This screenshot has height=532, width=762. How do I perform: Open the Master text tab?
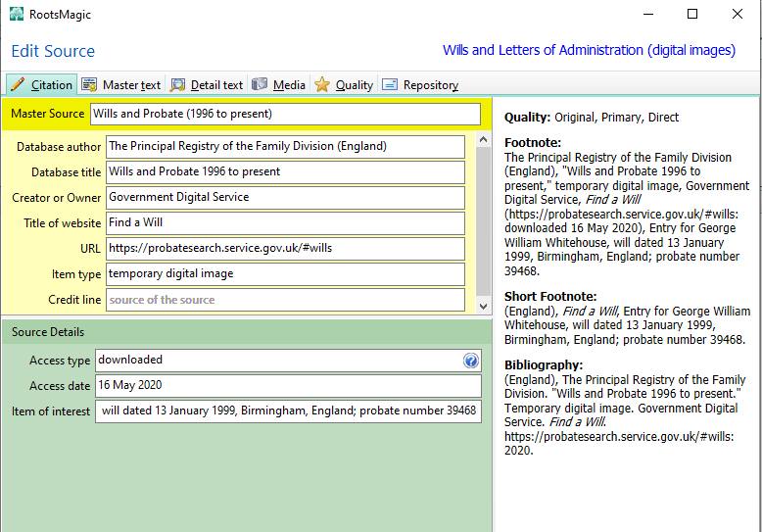point(121,84)
